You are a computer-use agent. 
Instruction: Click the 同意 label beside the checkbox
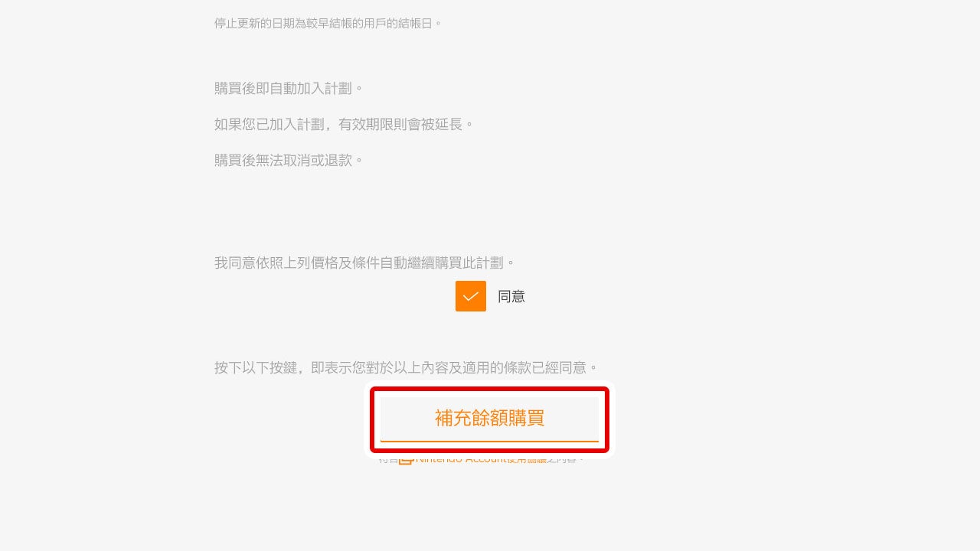point(511,296)
